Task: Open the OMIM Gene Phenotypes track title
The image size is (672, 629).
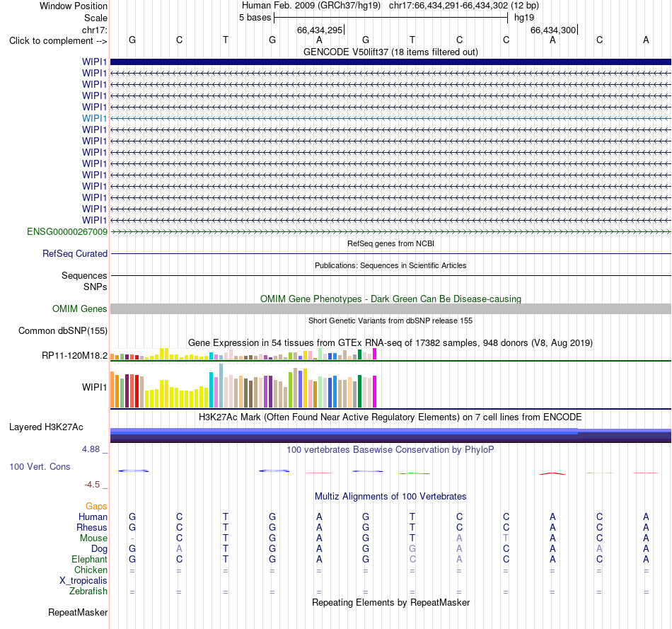Action: pos(390,299)
